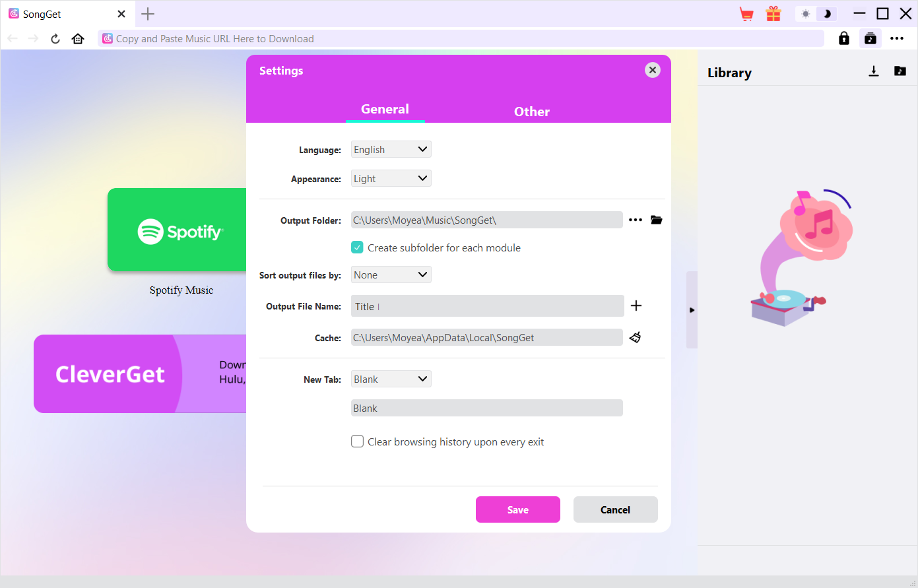Click the Cancel button
Image resolution: width=918 pixels, height=588 pixels.
[x=615, y=509]
